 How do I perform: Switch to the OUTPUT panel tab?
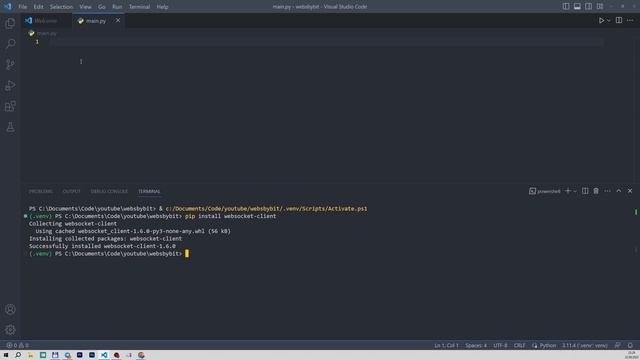[71, 191]
